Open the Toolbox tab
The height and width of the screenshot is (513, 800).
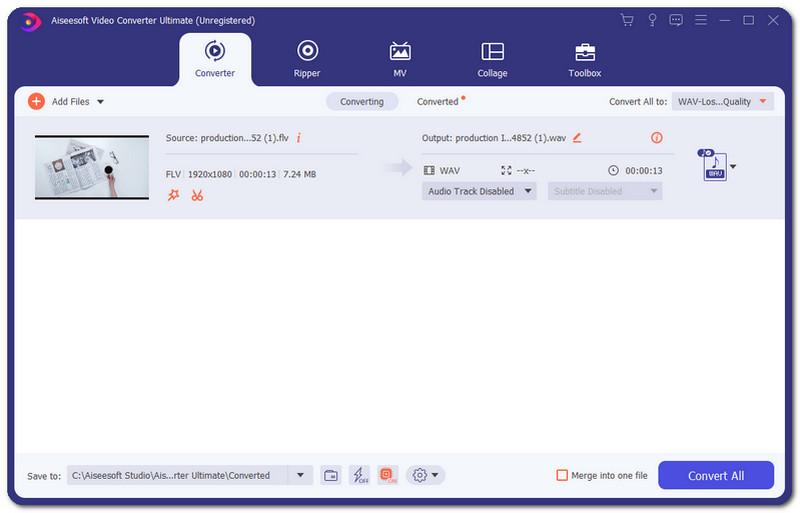point(585,58)
